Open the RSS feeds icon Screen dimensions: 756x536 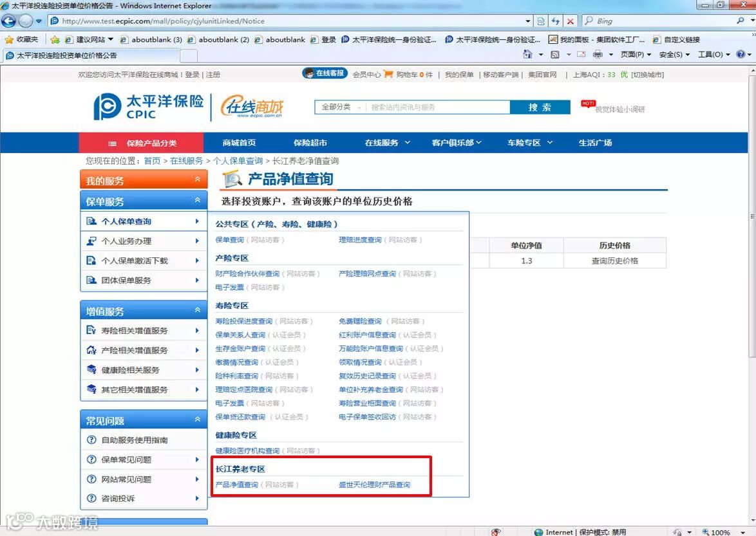click(x=555, y=55)
